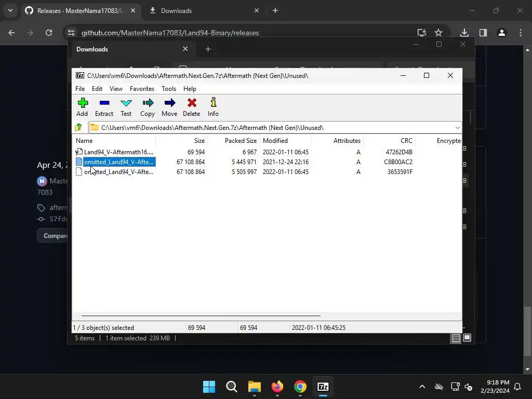Open the Tools menu

(169, 88)
